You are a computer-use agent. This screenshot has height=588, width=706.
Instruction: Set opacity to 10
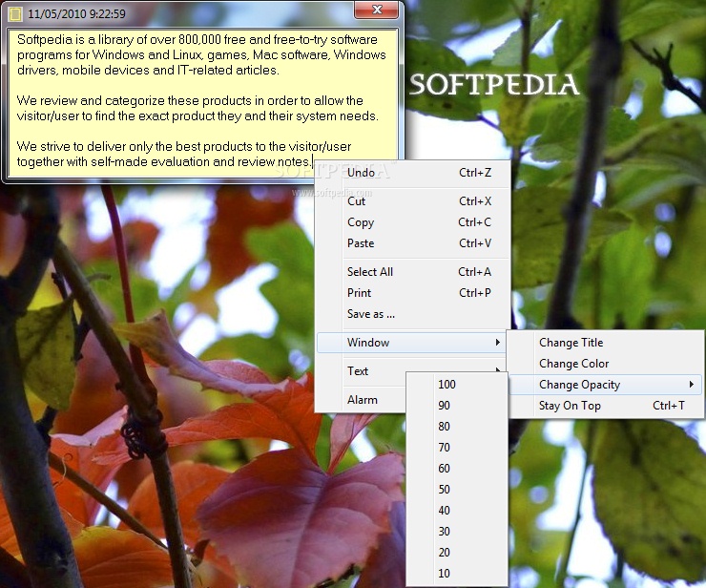pyautogui.click(x=457, y=574)
